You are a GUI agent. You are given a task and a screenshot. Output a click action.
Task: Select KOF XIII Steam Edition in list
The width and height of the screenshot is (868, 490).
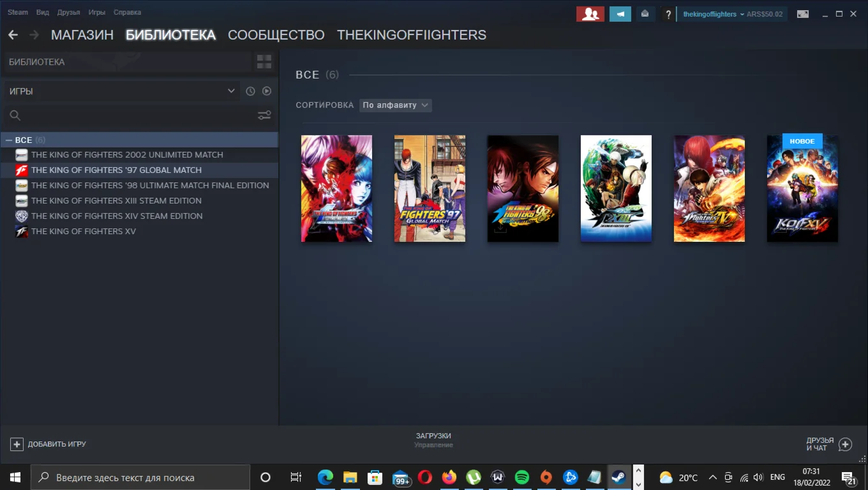[x=139, y=200]
